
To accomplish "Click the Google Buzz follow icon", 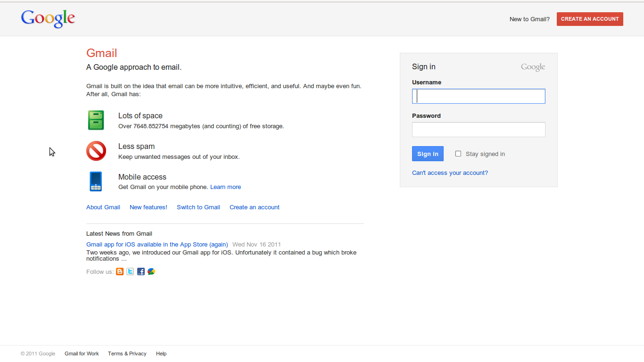I will point(151,271).
